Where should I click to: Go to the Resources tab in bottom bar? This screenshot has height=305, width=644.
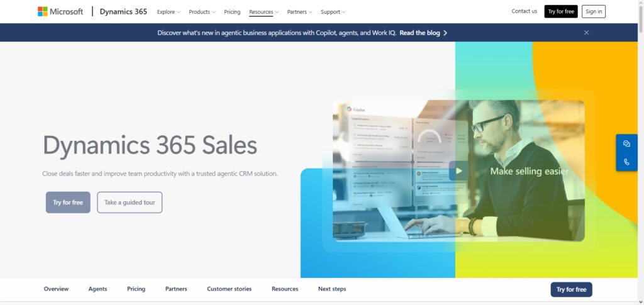coord(285,289)
